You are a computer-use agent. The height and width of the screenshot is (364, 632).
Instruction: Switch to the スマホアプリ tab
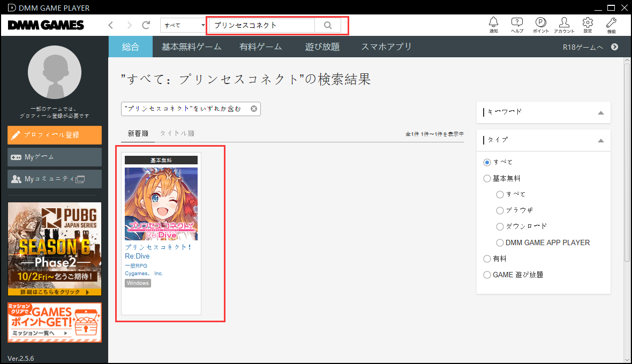[x=386, y=47]
